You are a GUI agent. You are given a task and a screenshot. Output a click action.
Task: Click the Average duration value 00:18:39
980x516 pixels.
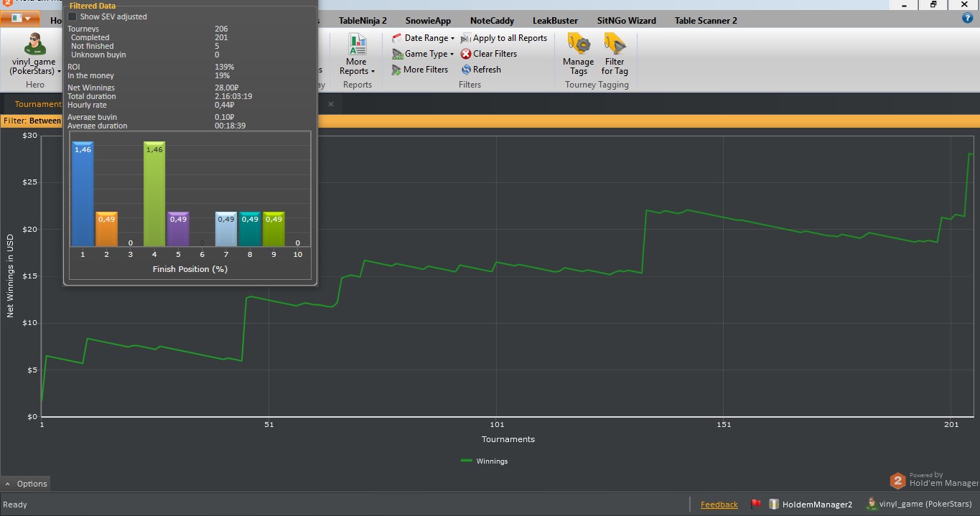(230, 126)
